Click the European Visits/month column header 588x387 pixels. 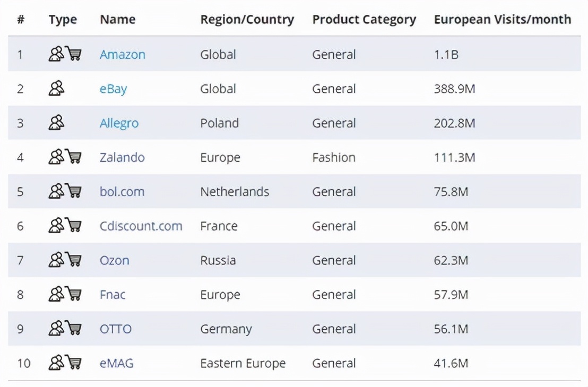(x=503, y=20)
